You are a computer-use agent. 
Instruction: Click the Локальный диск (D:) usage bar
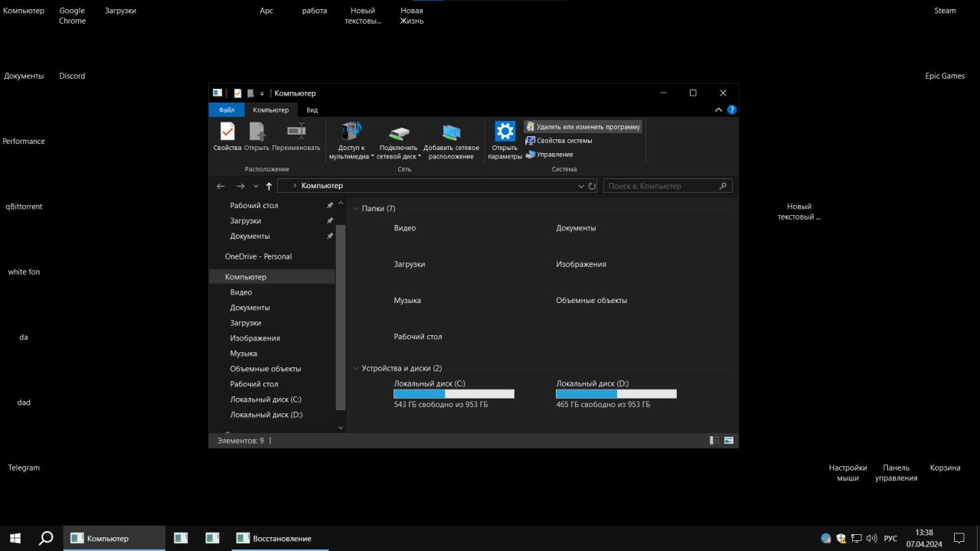point(616,393)
